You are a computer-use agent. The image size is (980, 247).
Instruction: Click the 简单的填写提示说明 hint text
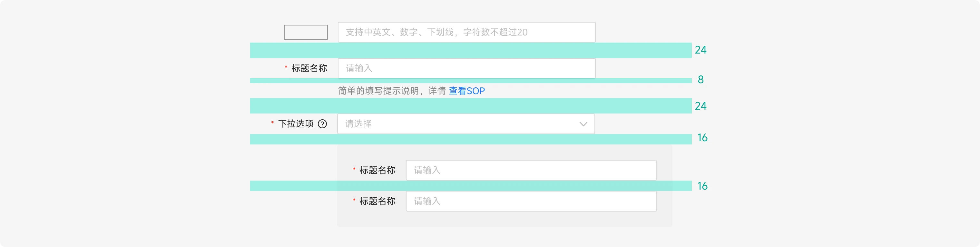coord(391,91)
